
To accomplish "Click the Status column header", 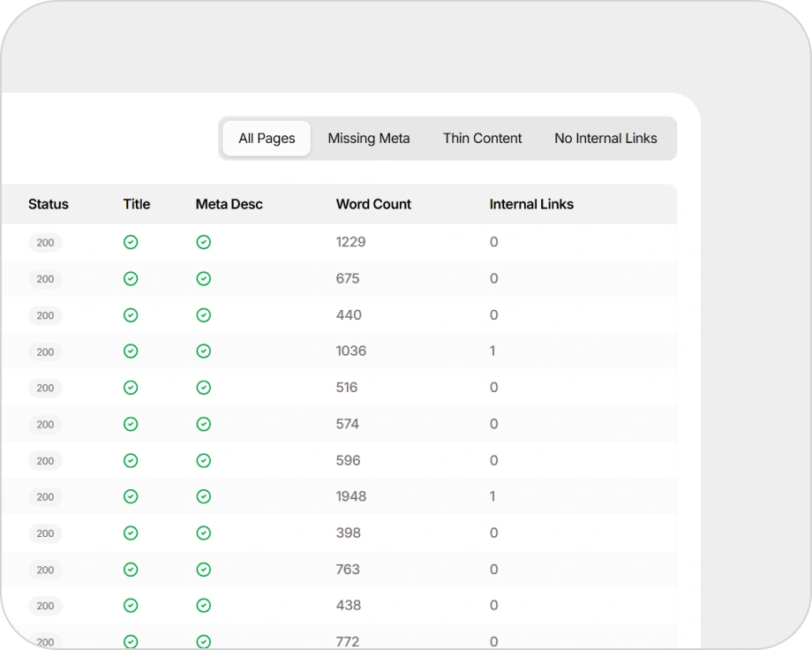I will (49, 204).
